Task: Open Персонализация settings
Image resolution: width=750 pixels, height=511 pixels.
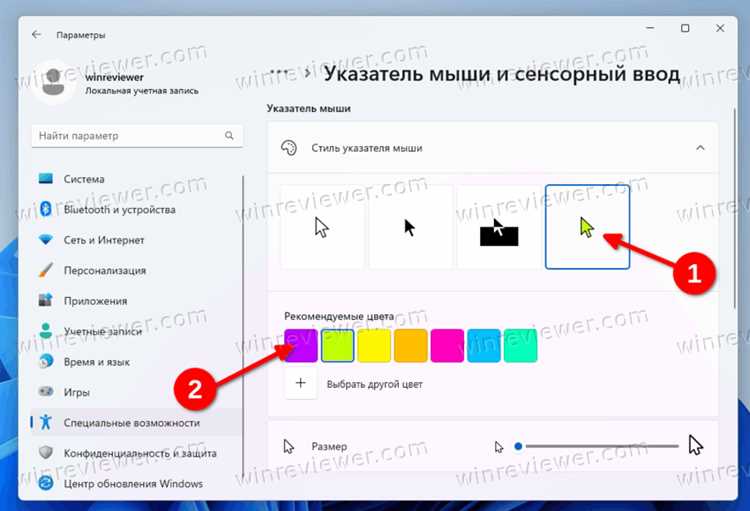Action: click(x=138, y=270)
